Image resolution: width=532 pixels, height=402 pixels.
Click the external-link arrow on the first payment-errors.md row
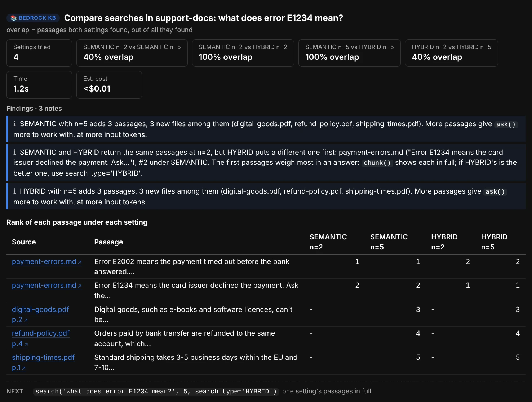click(80, 262)
